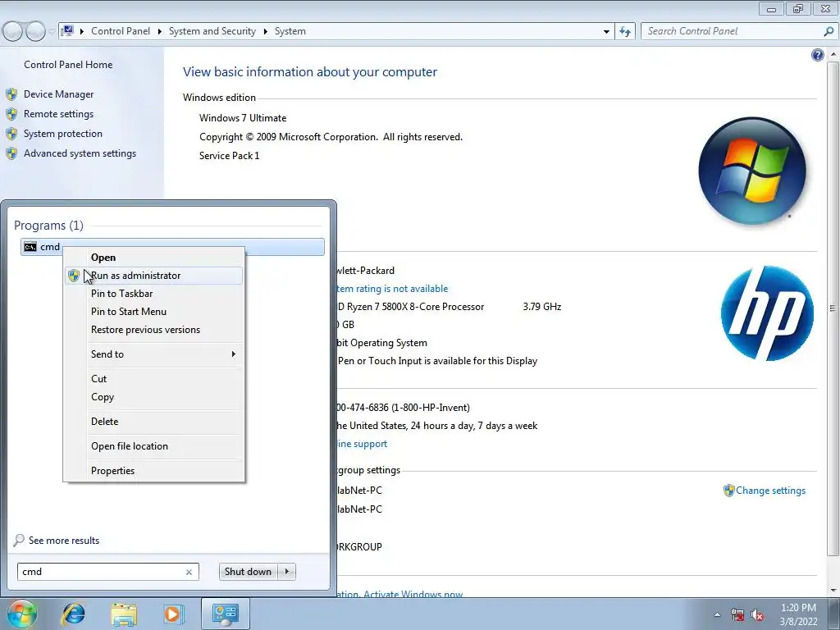Click the Windows Start orb
The image size is (840, 630).
pyautogui.click(x=22, y=614)
